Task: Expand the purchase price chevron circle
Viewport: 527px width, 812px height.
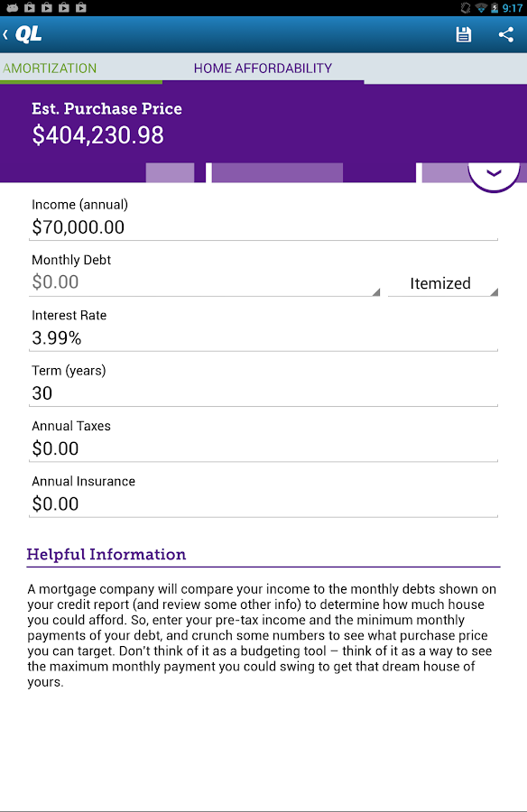Action: (x=494, y=173)
